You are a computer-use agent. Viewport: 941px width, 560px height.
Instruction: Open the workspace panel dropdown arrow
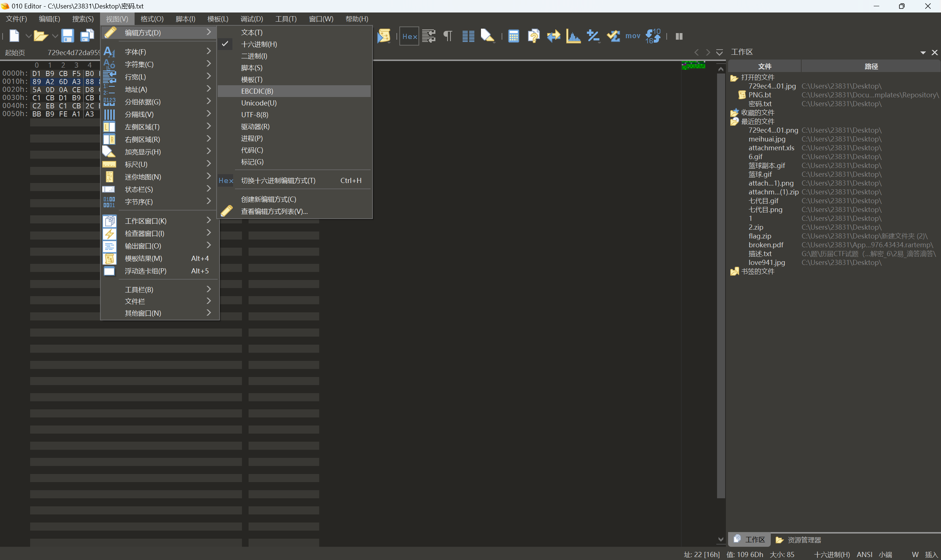[x=923, y=53]
